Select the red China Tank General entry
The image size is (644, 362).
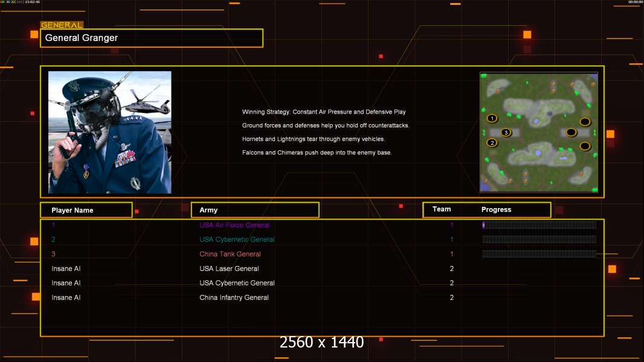[x=230, y=254]
